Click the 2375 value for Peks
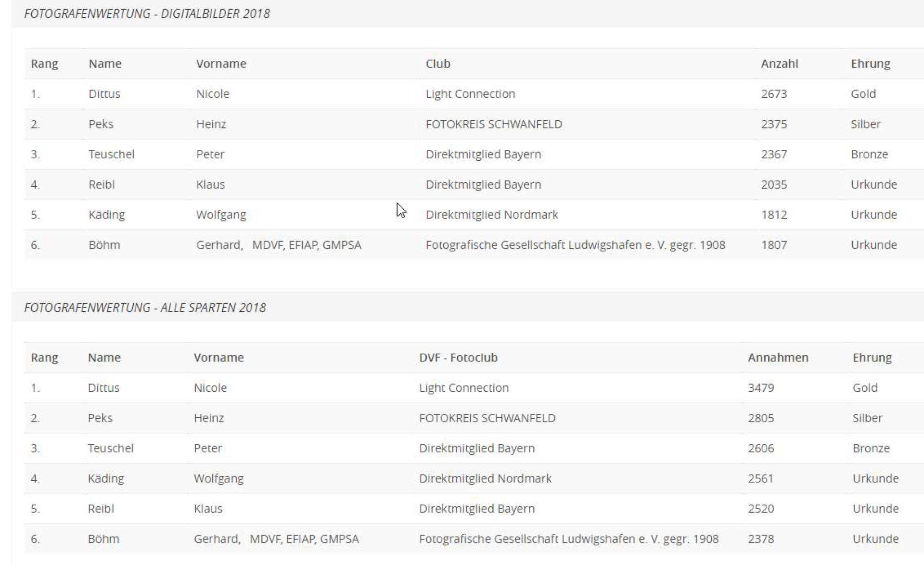924x565 pixels. point(774,124)
